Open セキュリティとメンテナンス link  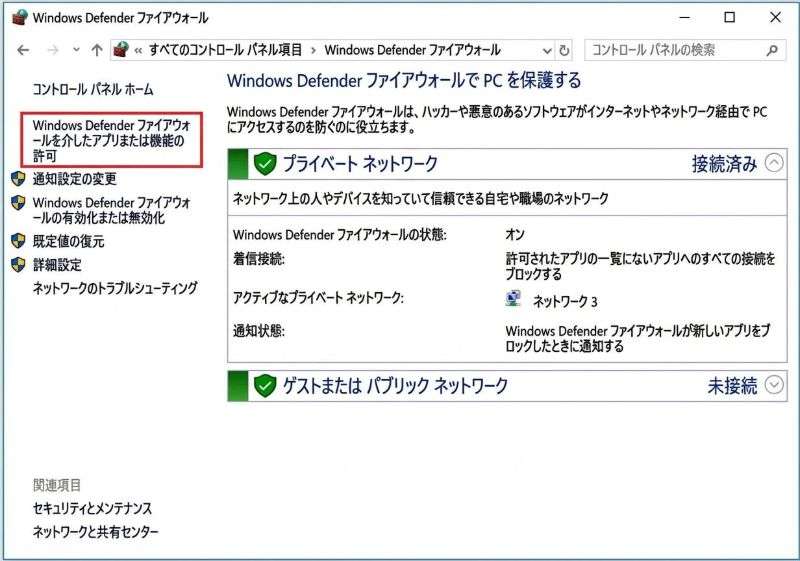(92, 508)
